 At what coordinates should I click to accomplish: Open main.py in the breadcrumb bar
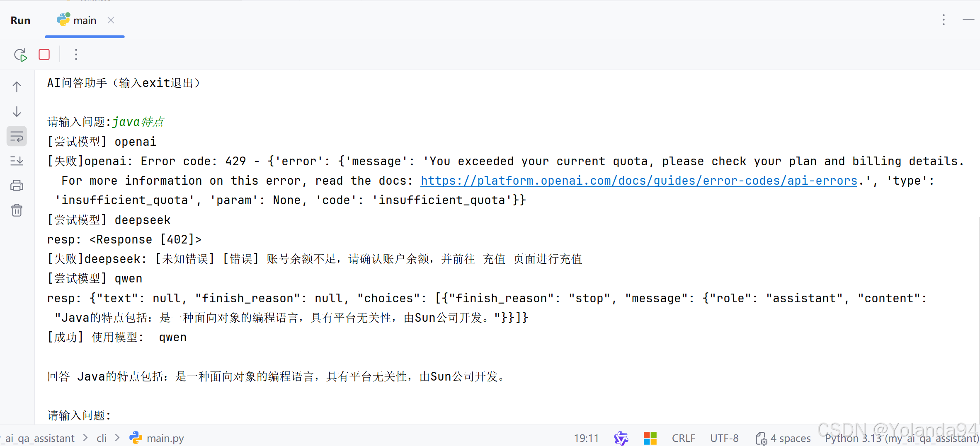coord(157,438)
